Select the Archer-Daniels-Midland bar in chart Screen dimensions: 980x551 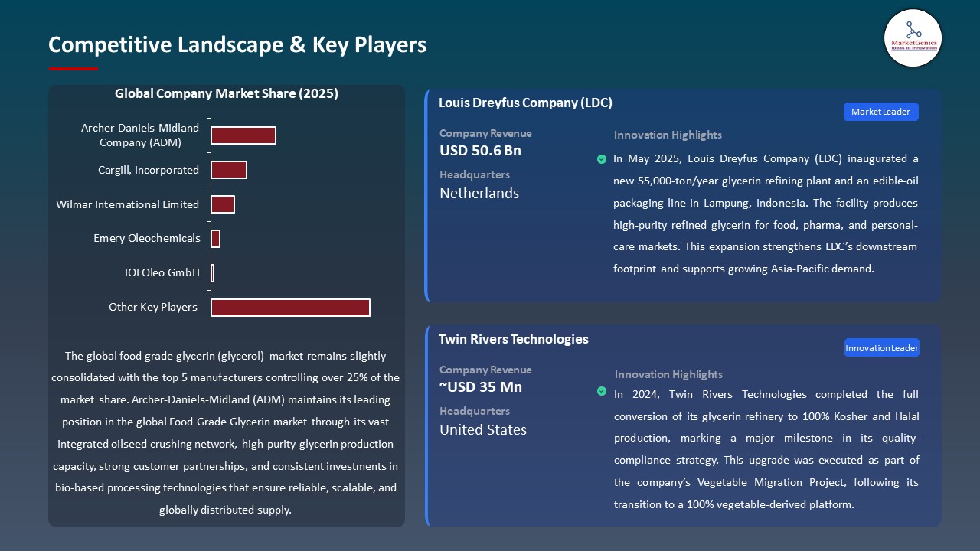click(243, 135)
